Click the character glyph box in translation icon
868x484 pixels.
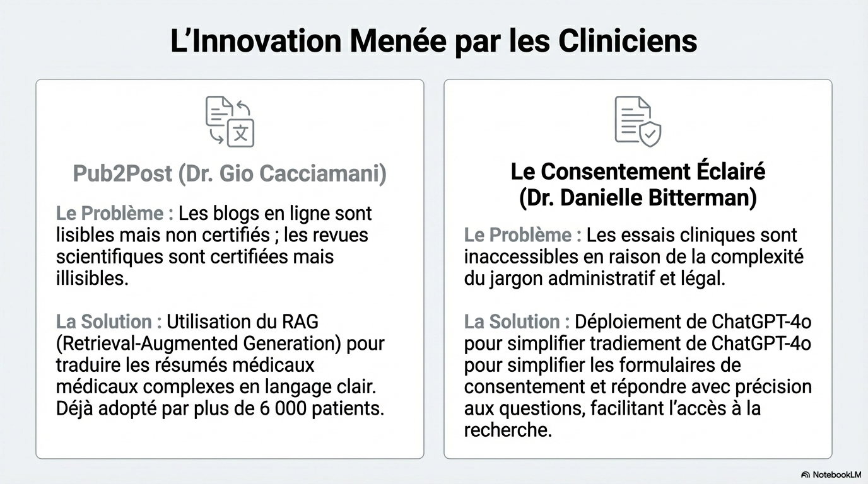point(240,133)
